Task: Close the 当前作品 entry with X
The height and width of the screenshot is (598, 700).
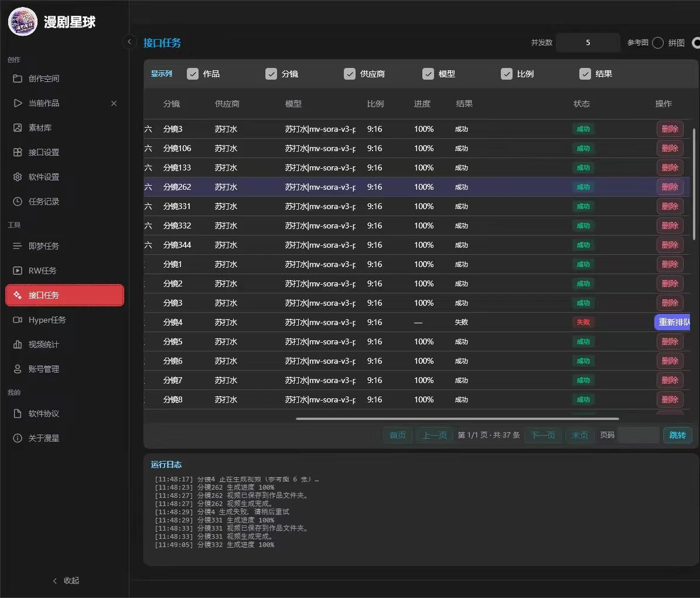Action: point(114,103)
